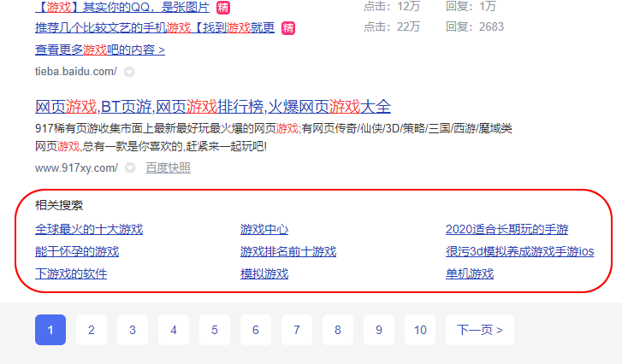622x364 pixels.
Task: Go to results page 4
Action: (174, 330)
